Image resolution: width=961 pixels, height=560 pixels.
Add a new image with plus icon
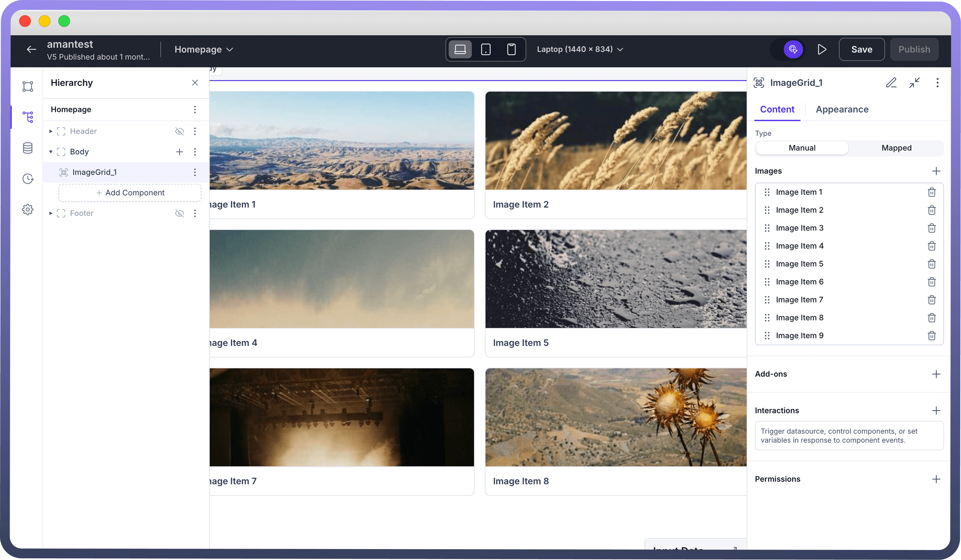point(936,171)
